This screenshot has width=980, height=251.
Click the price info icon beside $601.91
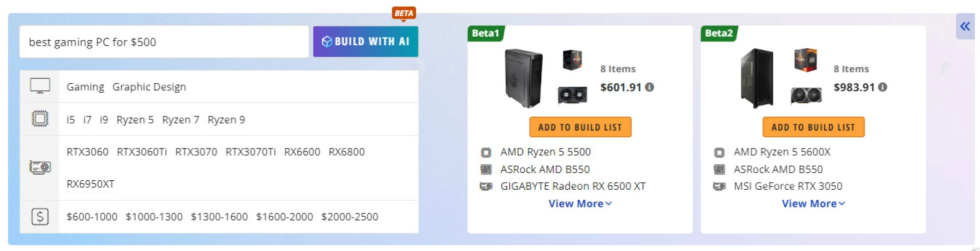[x=649, y=87]
